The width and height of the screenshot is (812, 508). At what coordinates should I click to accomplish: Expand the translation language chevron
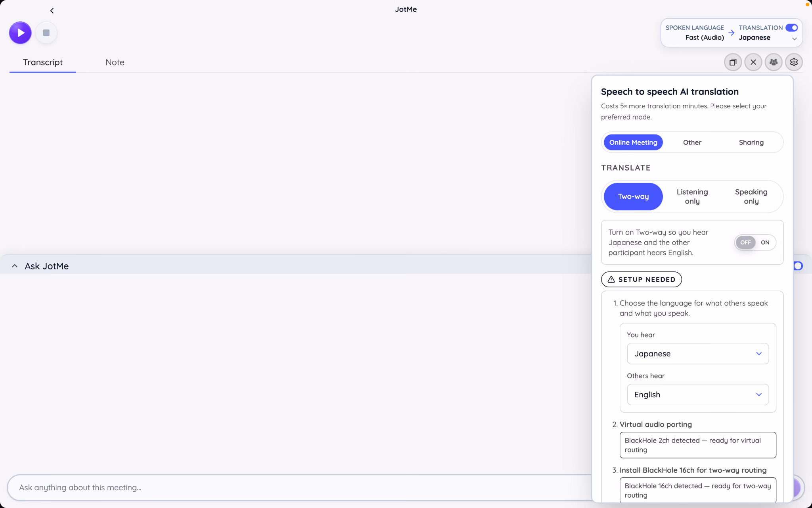point(794,39)
